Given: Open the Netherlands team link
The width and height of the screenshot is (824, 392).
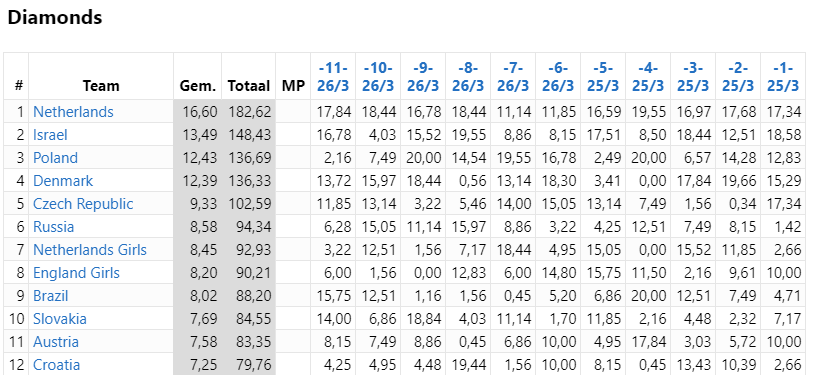Looking at the screenshot, I should click(73, 112).
